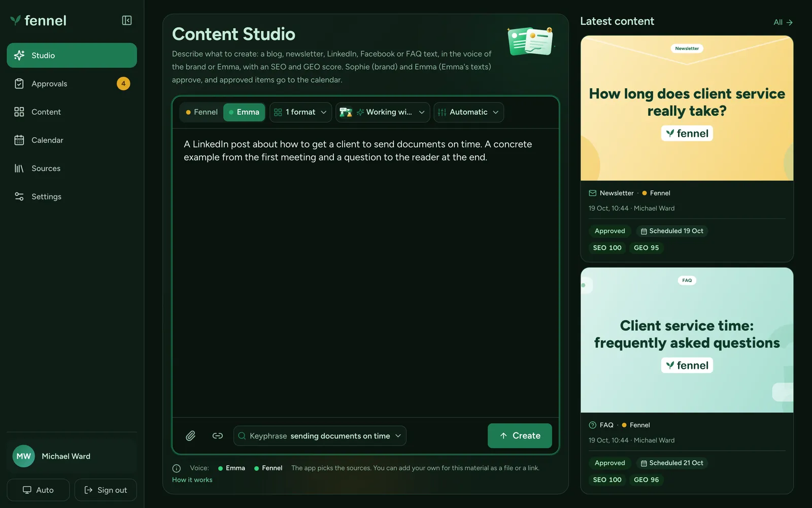Click the search icon in the Keyphrase field
The image size is (812, 508).
click(242, 436)
